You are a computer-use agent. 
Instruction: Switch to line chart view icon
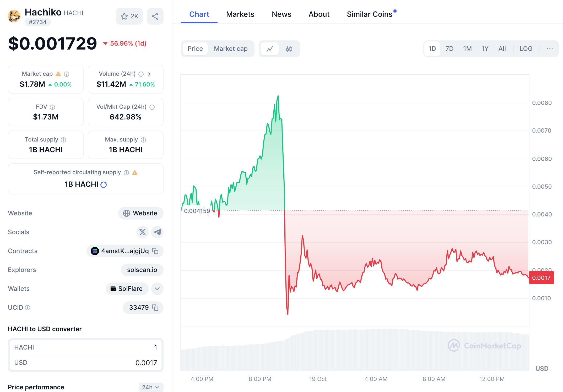click(270, 49)
